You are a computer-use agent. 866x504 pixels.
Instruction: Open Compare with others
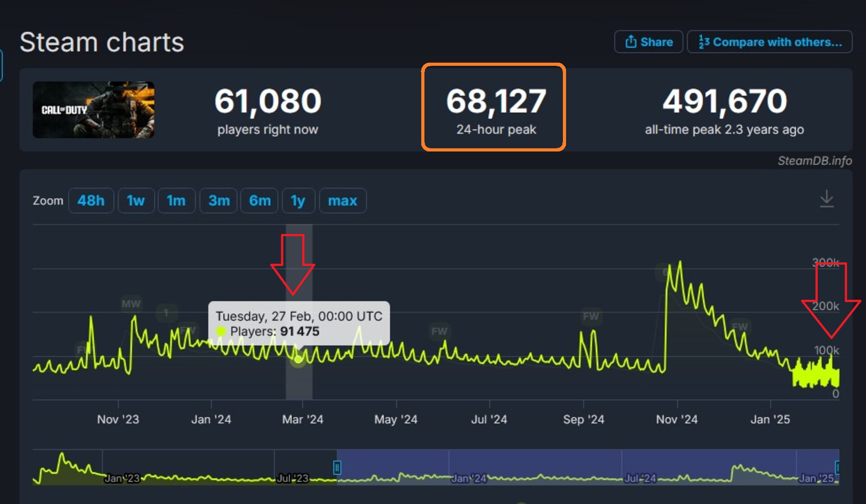pos(769,42)
